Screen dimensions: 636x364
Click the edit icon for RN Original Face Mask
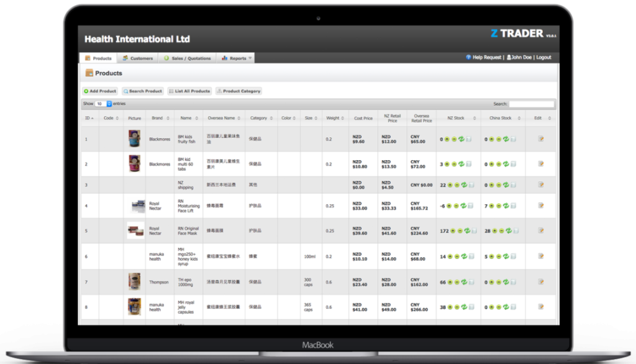point(540,230)
